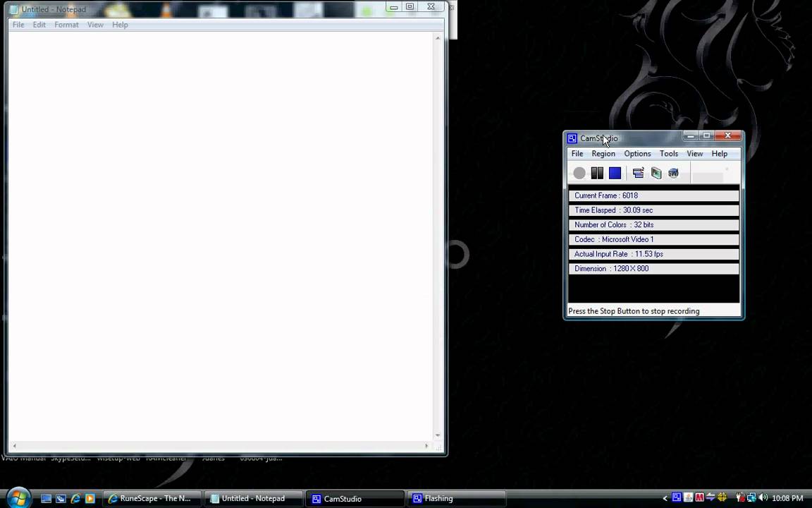Click the Notepad title bar icon
This screenshot has width=812, height=508.
click(x=14, y=9)
